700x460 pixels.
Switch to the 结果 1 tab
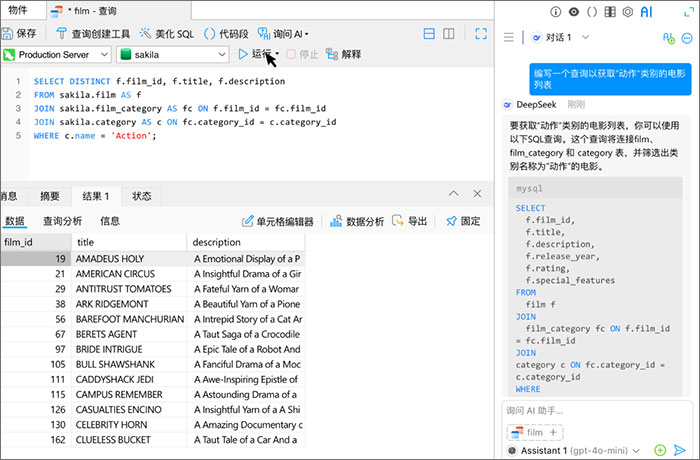click(96, 196)
